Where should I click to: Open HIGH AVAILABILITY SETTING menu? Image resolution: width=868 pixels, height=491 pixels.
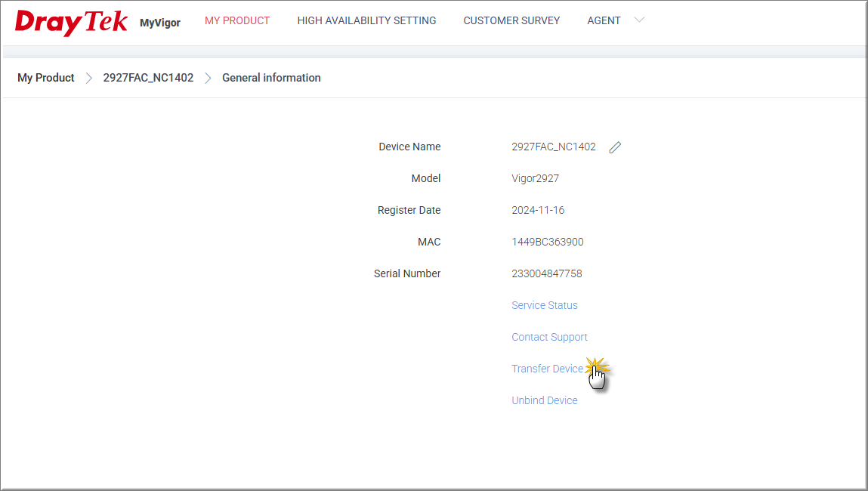click(x=366, y=20)
